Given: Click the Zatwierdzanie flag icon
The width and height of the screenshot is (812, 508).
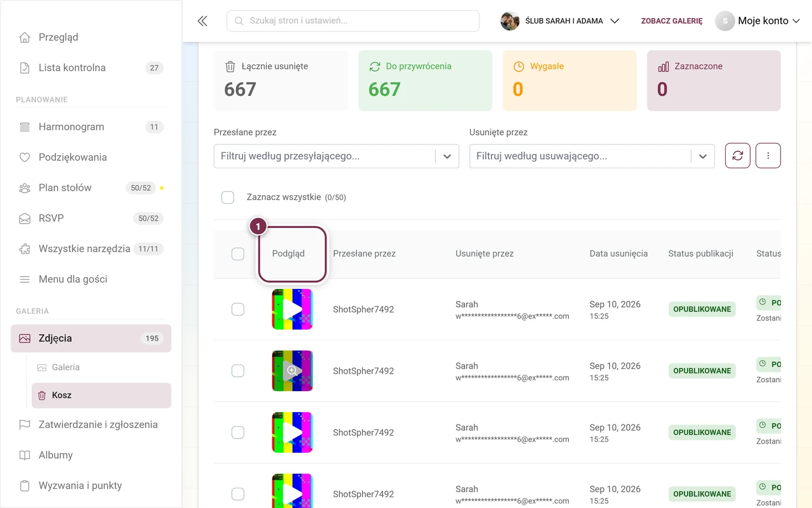Looking at the screenshot, I should click(25, 424).
